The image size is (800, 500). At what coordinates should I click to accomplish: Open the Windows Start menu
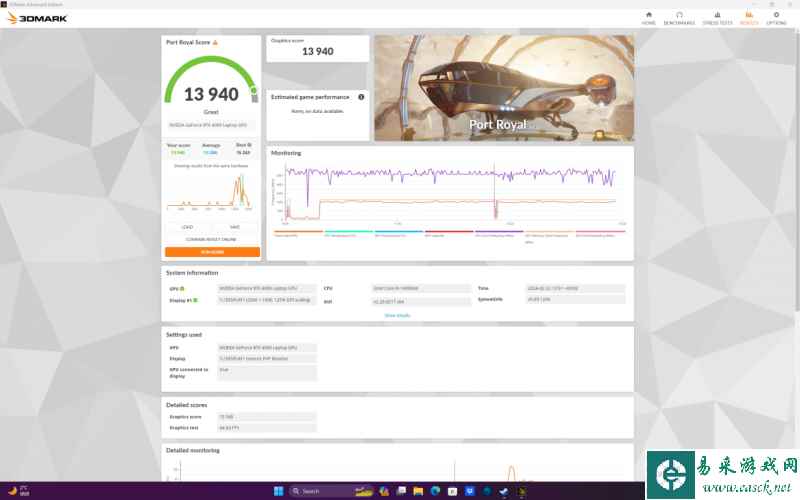point(279,491)
